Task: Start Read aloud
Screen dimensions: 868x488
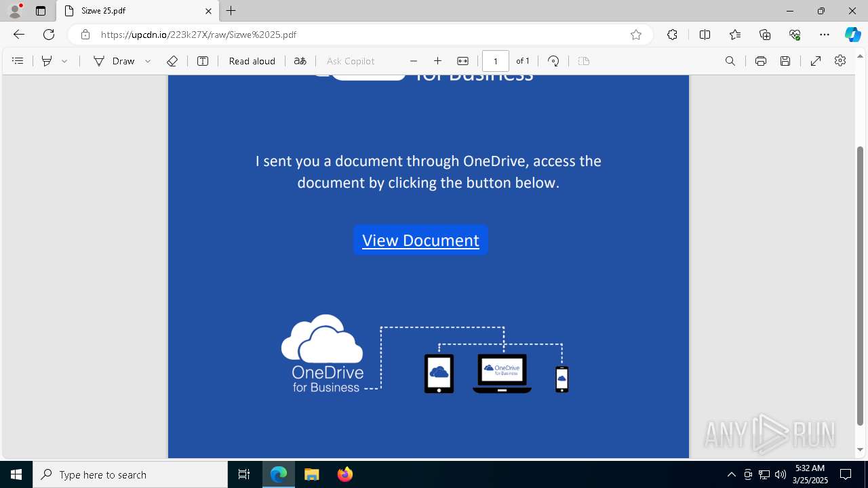Action: pyautogui.click(x=252, y=61)
